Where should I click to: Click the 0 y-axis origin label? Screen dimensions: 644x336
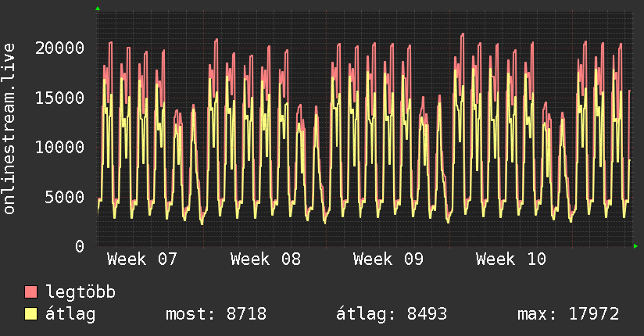pyautogui.click(x=80, y=246)
